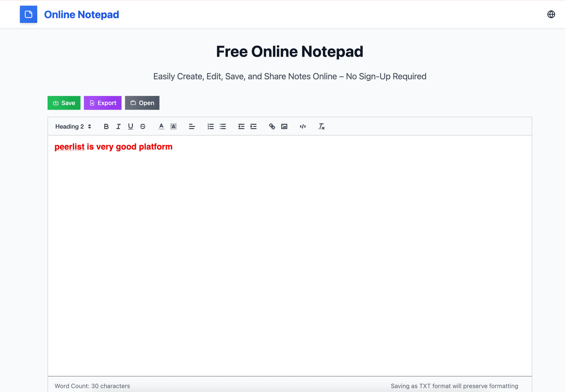Click the 'Free Online Notepad' heading
This screenshot has width=565, height=392.
290,52
